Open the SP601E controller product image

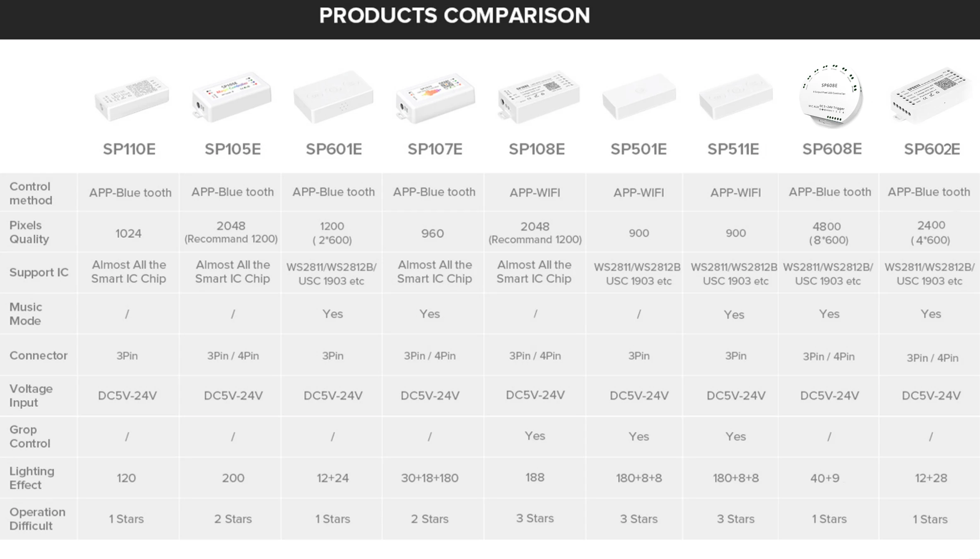[x=333, y=97]
